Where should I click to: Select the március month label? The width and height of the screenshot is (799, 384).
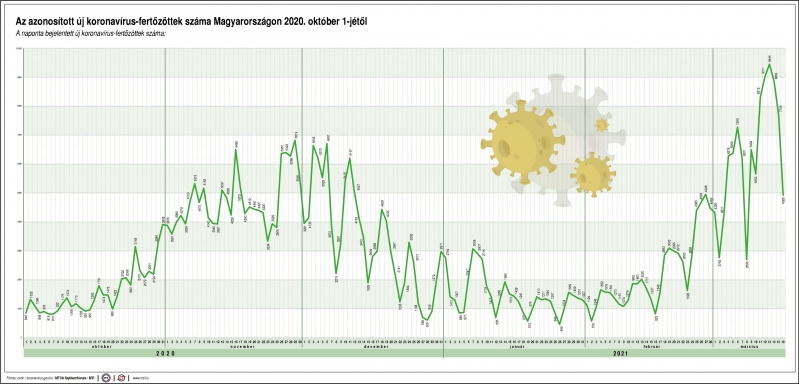748,346
